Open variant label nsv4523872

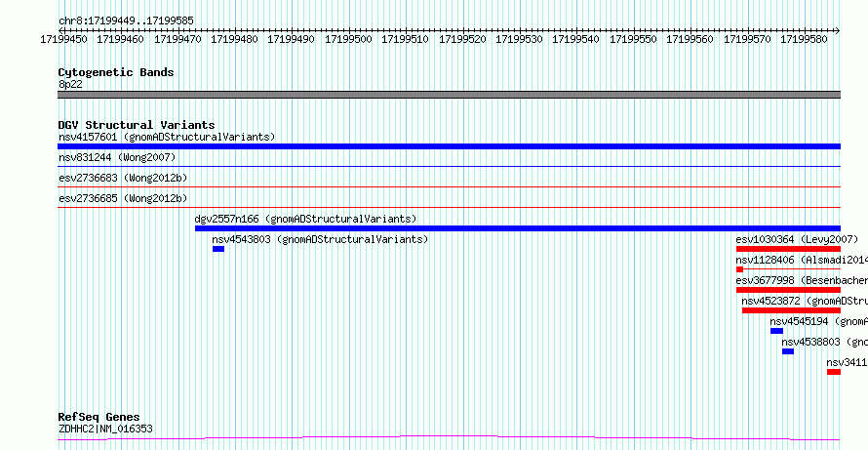click(x=805, y=301)
